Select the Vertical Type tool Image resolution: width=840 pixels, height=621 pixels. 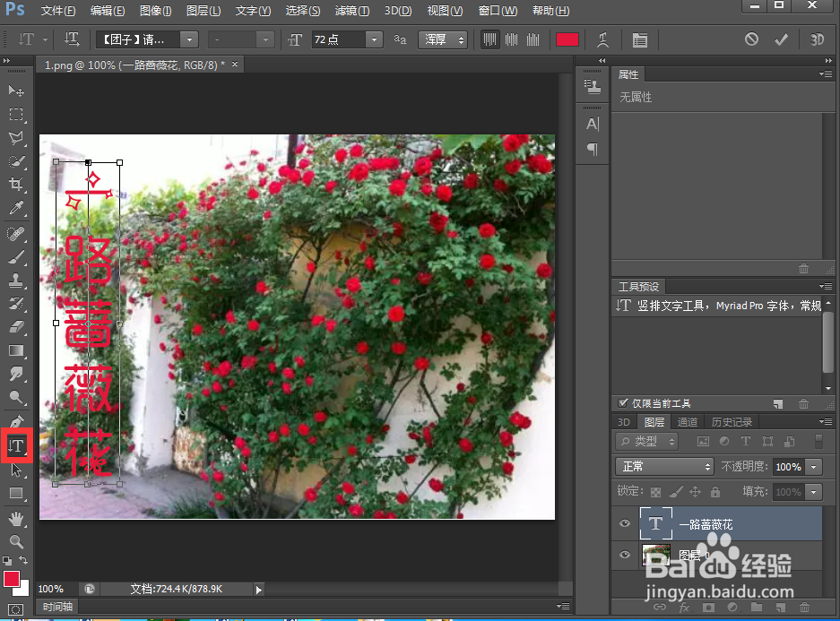click(x=17, y=445)
